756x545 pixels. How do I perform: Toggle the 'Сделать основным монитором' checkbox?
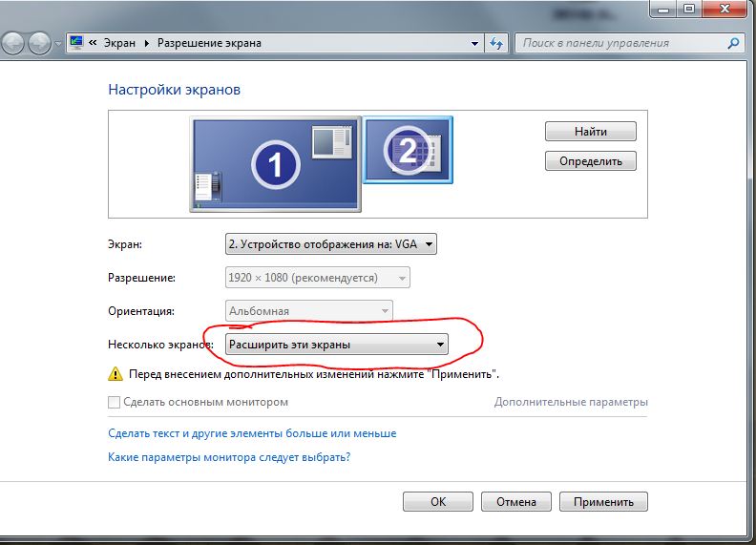pyautogui.click(x=115, y=403)
